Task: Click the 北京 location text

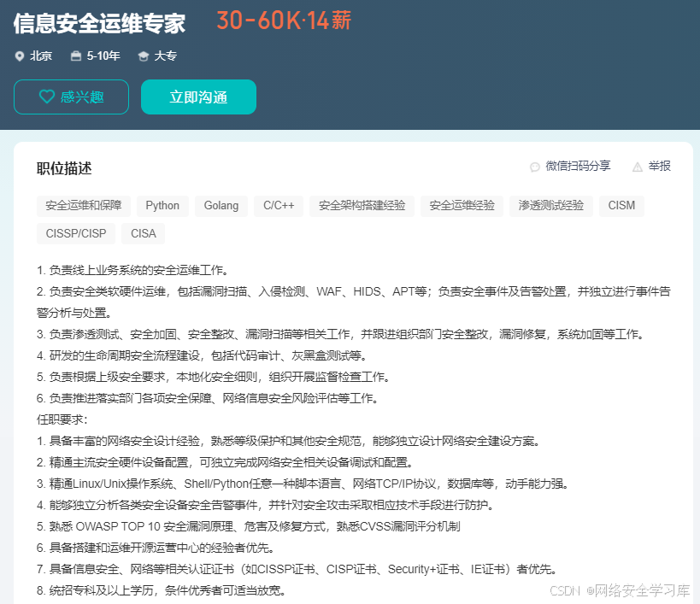Action: click(41, 56)
